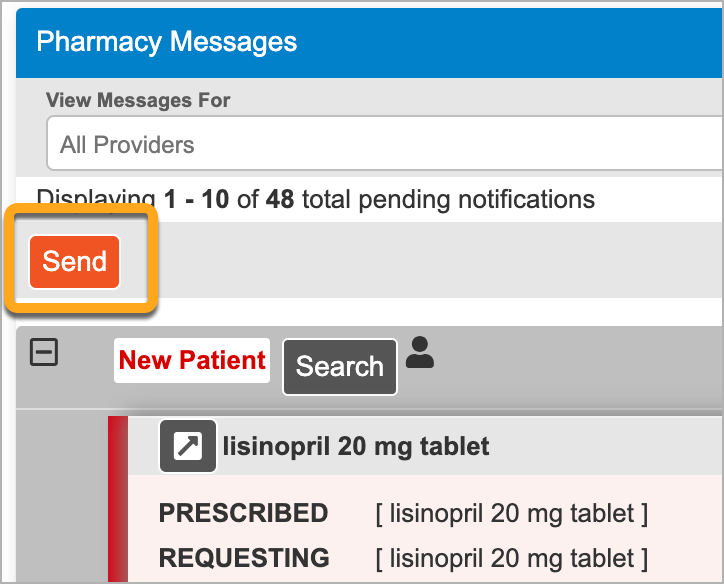Click the New Patient label
Screen dimensions: 724x584
(x=192, y=360)
